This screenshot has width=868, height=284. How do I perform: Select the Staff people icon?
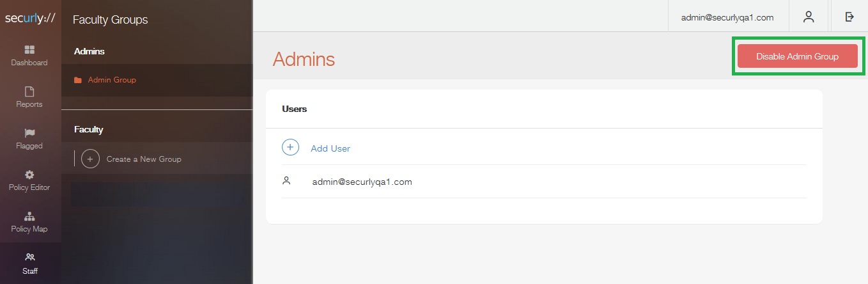[29, 257]
